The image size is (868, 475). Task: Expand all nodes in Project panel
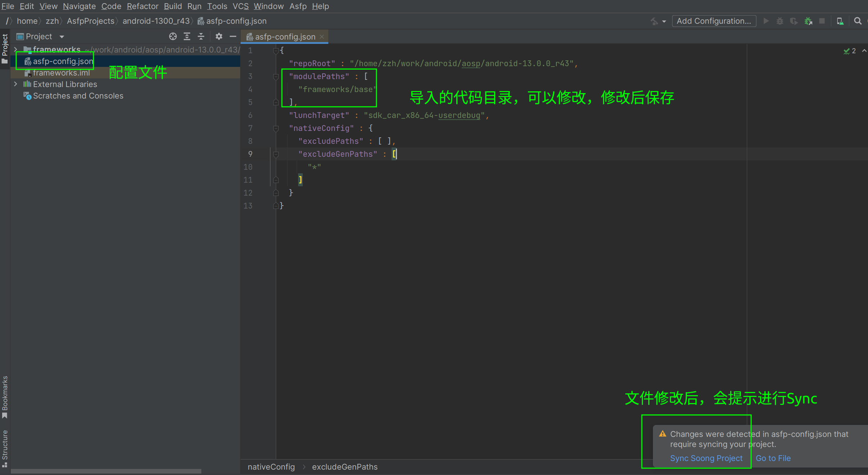pyautogui.click(x=187, y=36)
